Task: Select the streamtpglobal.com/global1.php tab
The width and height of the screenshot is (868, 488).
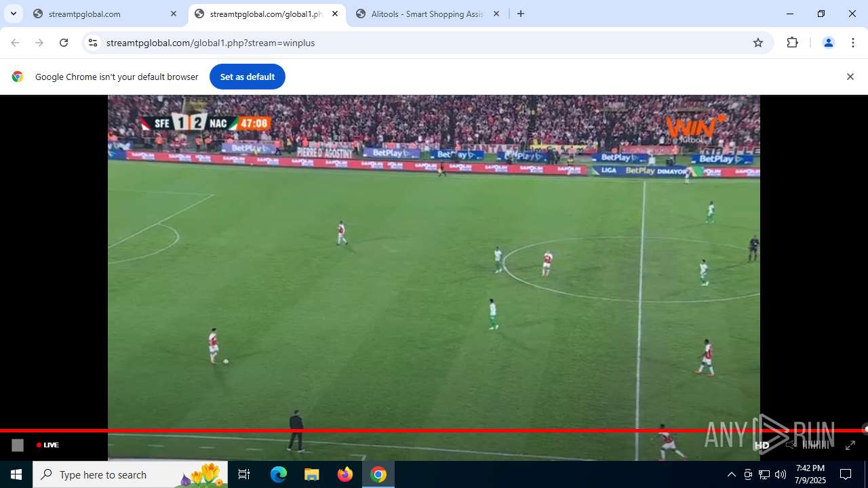Action: tap(264, 14)
